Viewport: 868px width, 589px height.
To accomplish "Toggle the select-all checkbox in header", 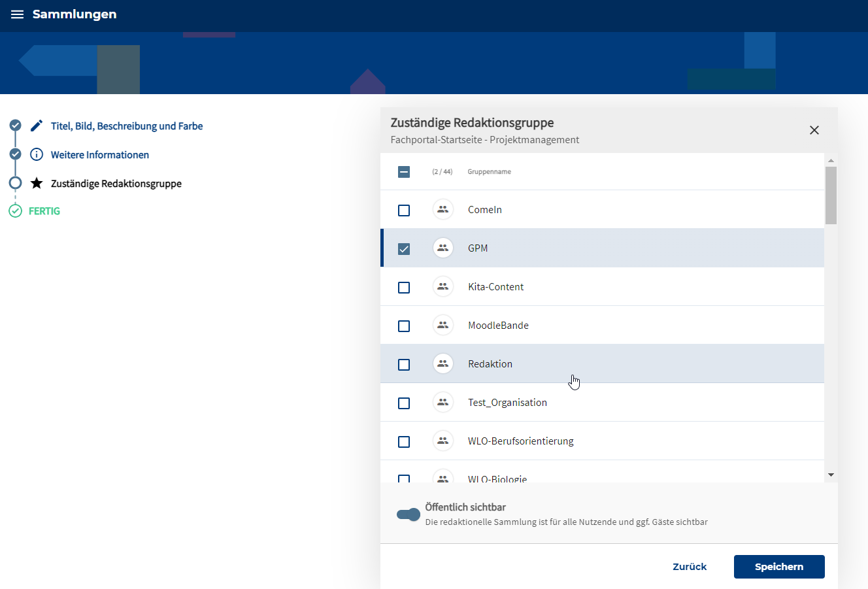I will pos(404,172).
